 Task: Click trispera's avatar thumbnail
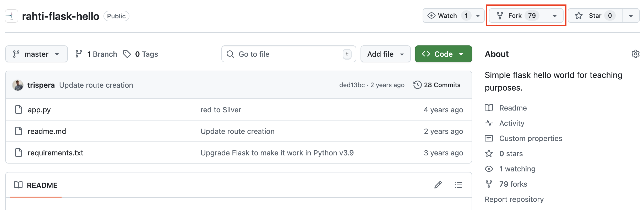[18, 85]
